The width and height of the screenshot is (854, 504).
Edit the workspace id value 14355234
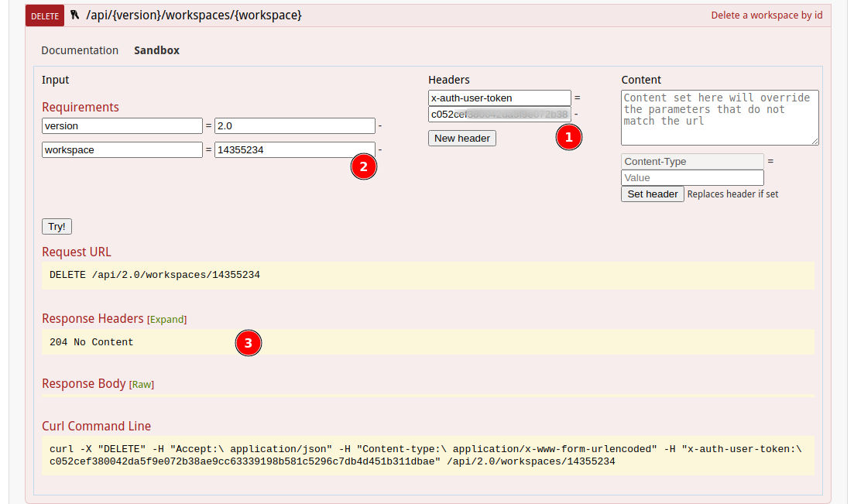[x=295, y=150]
